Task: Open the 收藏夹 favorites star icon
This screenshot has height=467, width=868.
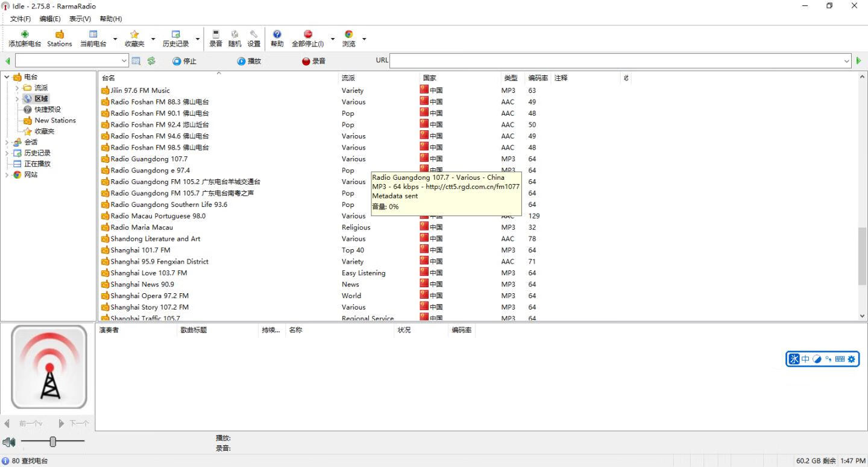Action: (134, 34)
